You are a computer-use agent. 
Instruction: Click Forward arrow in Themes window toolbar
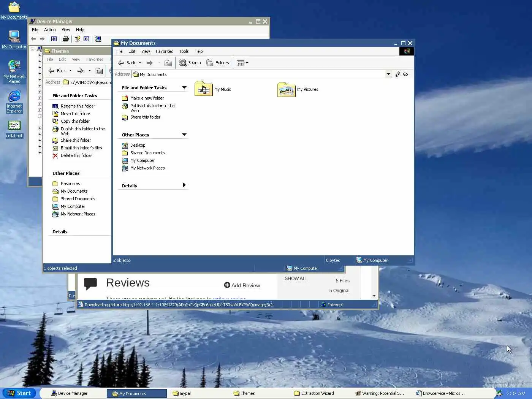click(80, 71)
